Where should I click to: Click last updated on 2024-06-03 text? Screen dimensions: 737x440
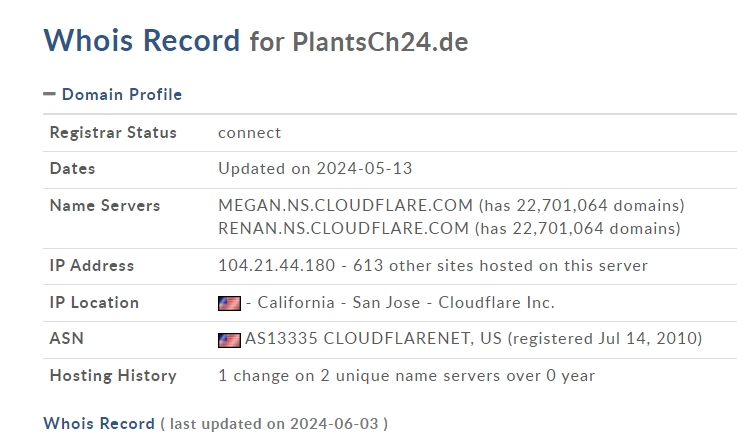274,424
